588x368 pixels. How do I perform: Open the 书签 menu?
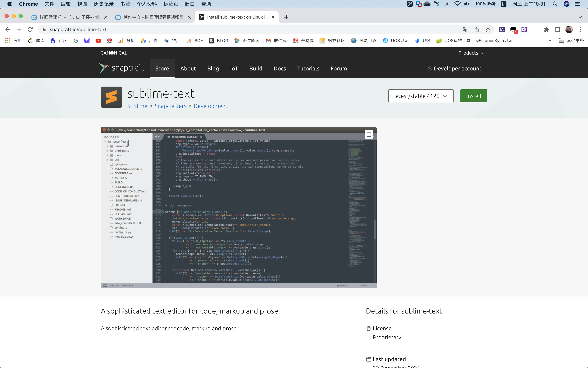(x=125, y=4)
